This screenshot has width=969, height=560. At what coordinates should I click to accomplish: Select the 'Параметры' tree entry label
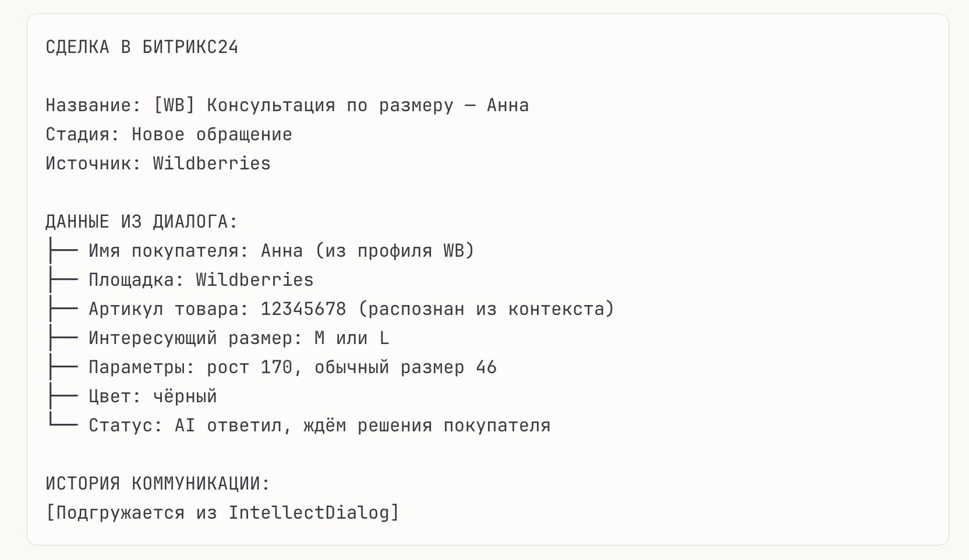(142, 367)
